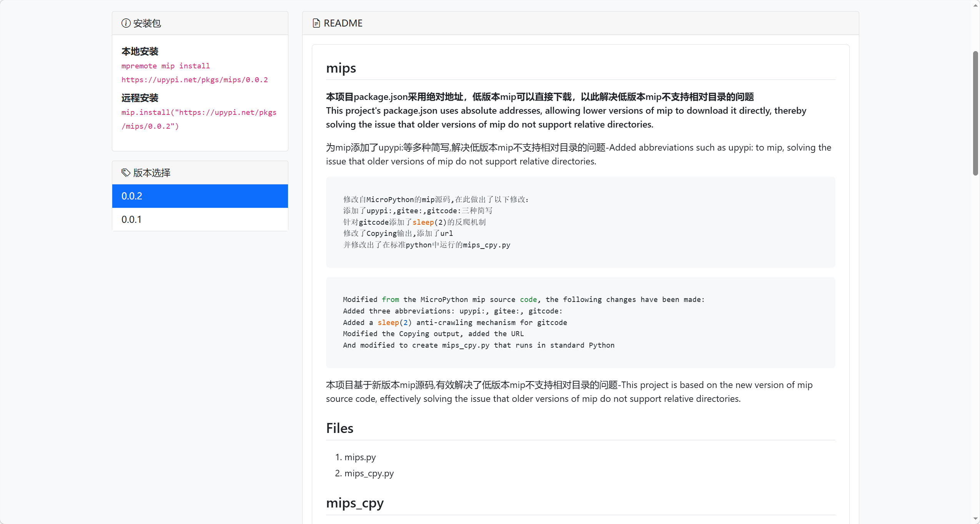
Task: Click mips.py in the Files list
Action: click(360, 457)
